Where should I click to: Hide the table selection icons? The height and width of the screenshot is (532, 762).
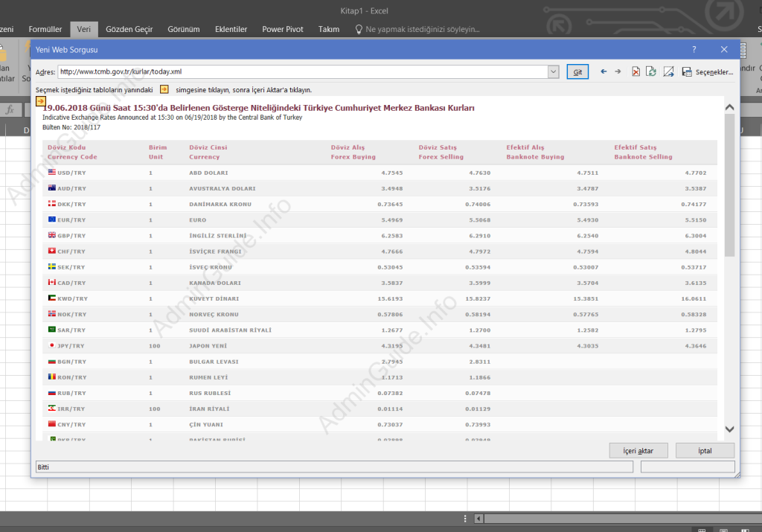(x=669, y=71)
